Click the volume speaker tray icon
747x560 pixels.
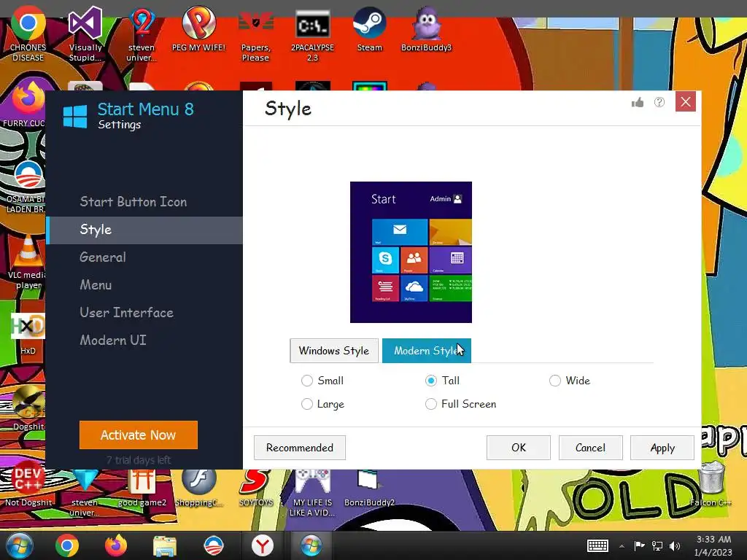[x=675, y=545]
